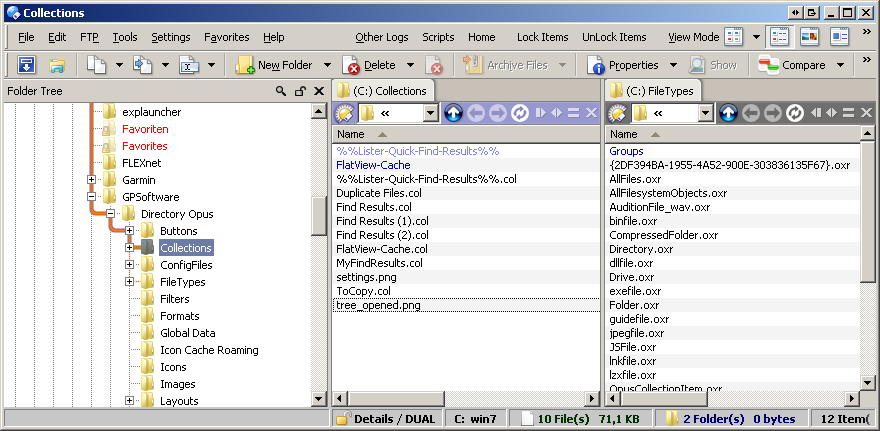Switch to thumbnails view mode icon
Screen dimensions: 880x431
click(x=809, y=37)
